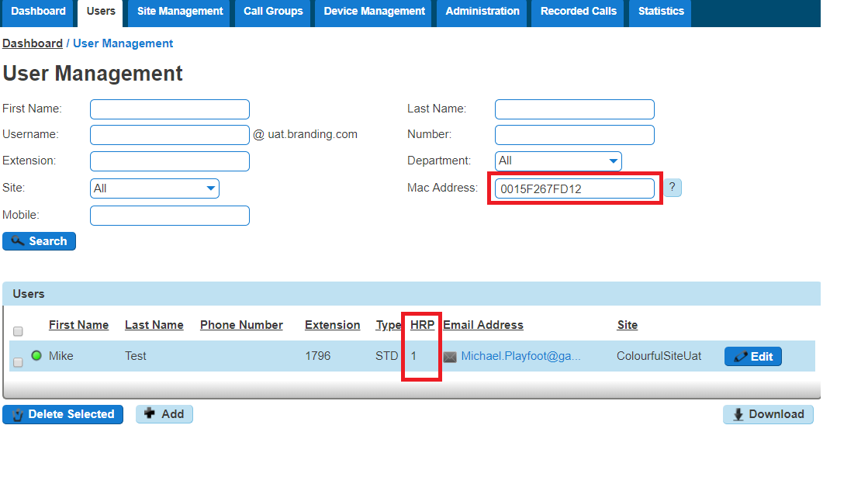Click the envelope icon beside Michael.Playfoot email
868x477 pixels.
pyautogui.click(x=450, y=357)
